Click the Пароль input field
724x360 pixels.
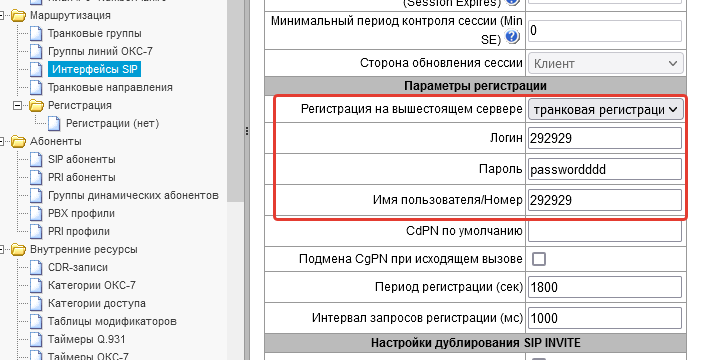pos(605,169)
